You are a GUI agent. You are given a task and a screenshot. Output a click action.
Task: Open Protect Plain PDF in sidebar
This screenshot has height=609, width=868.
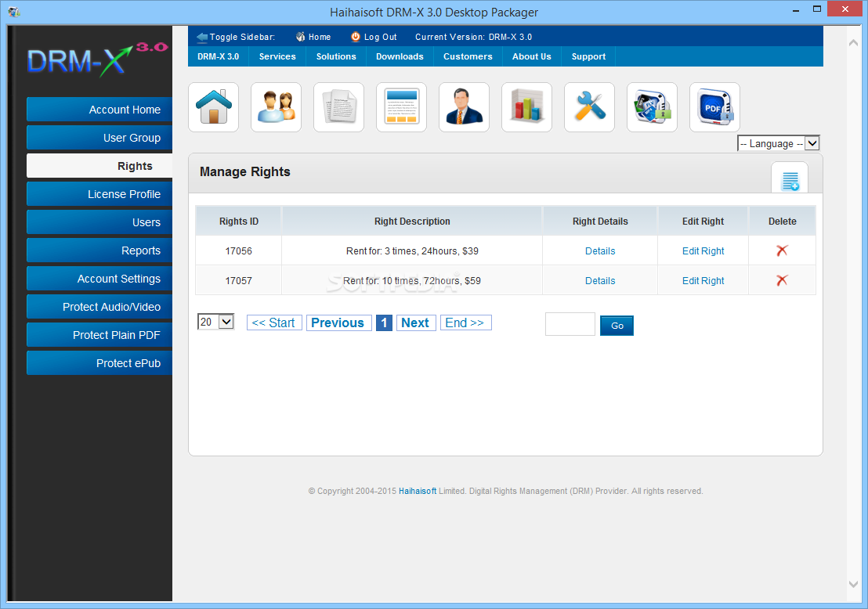click(99, 335)
